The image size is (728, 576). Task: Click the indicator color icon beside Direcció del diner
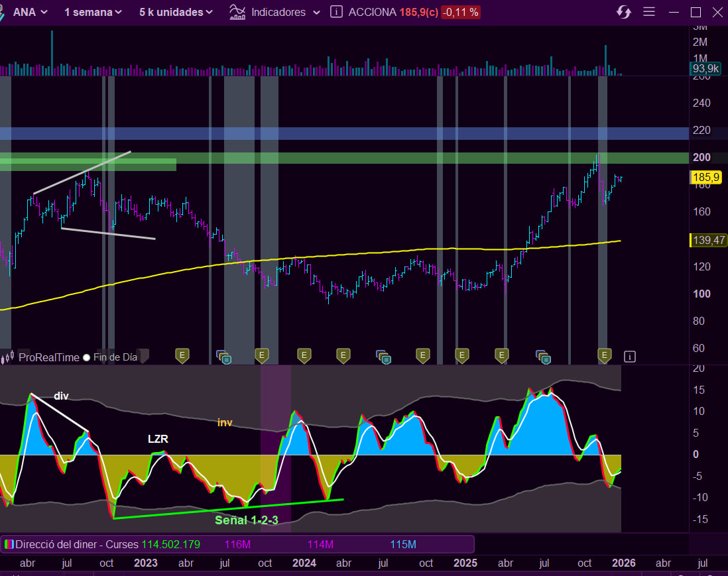click(9, 544)
